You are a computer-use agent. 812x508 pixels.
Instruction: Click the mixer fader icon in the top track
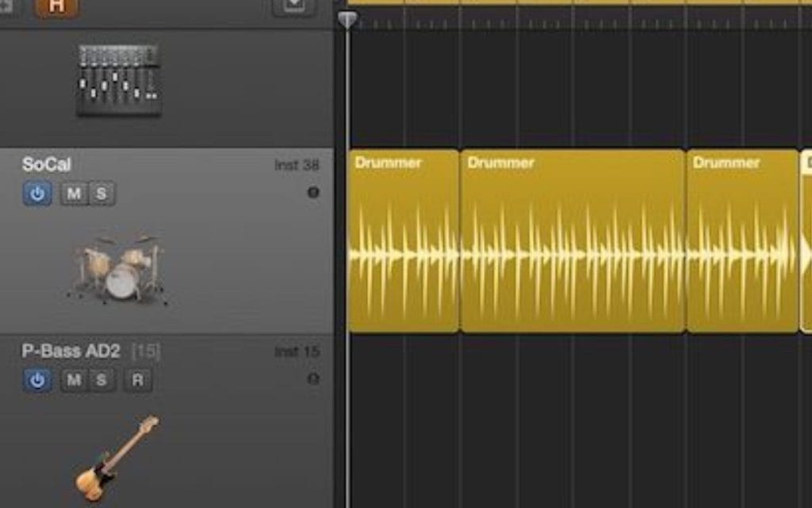119,79
